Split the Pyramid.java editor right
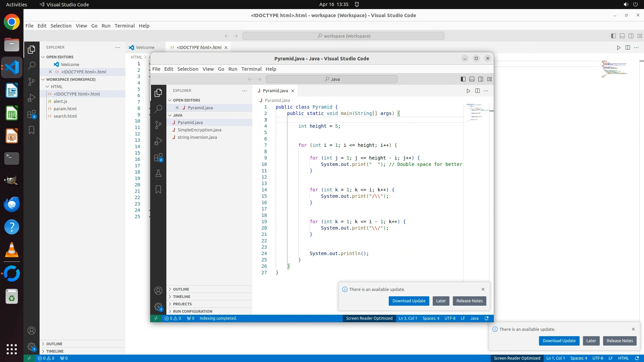Image resolution: width=644 pixels, height=362 pixels. (x=477, y=91)
